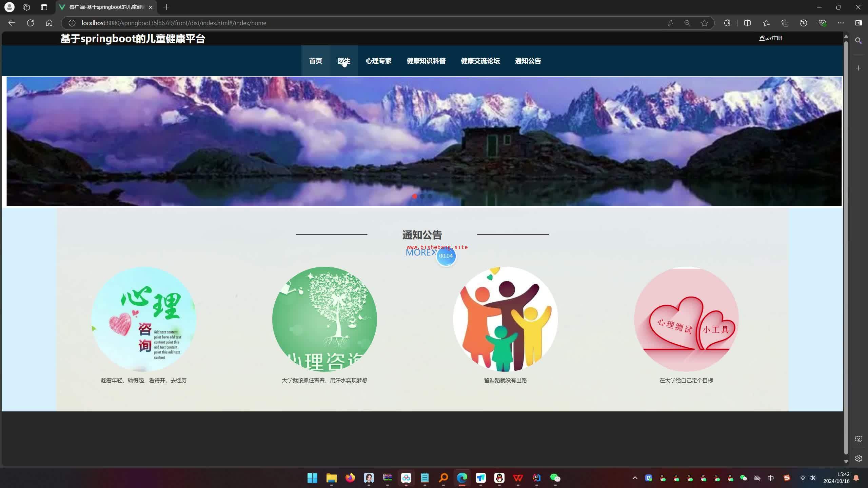Switch to third carousel slide dot
868x488 pixels.
tap(430, 196)
